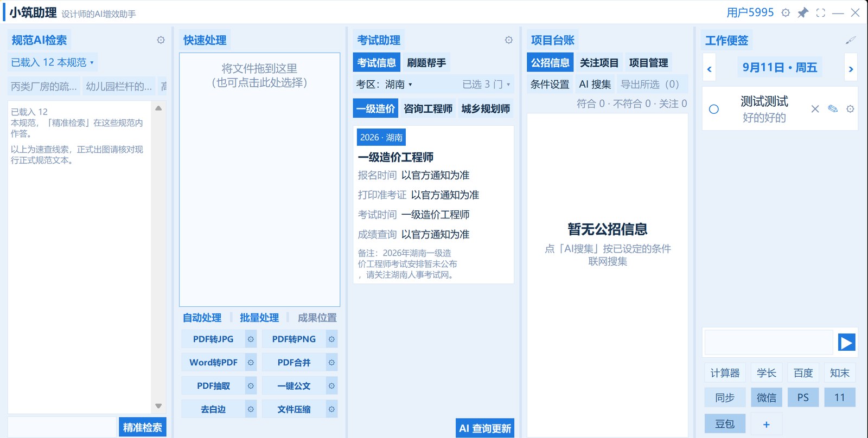Run 一键公文 tool
Image resolution: width=868 pixels, height=438 pixels.
tap(294, 385)
